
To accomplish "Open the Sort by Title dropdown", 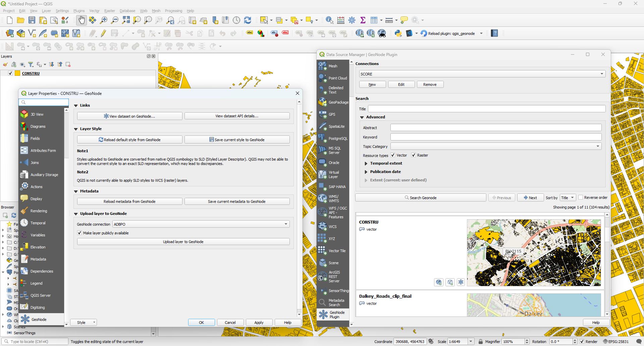I will 568,198.
